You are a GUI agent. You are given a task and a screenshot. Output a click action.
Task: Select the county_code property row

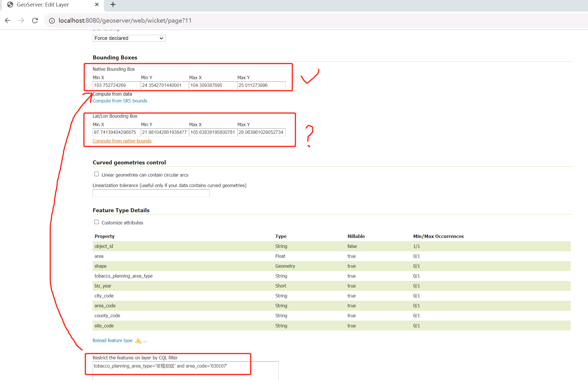332,315
